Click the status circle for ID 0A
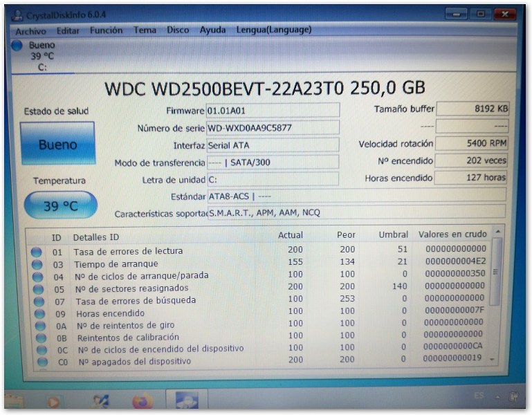Screen dimensions: 532x415 click(40, 326)
